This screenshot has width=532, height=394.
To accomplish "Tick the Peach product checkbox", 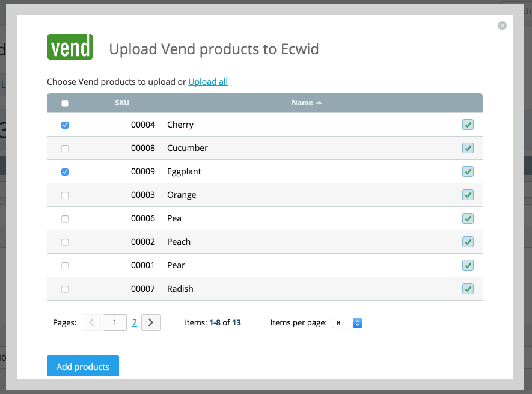I will pos(65,242).
